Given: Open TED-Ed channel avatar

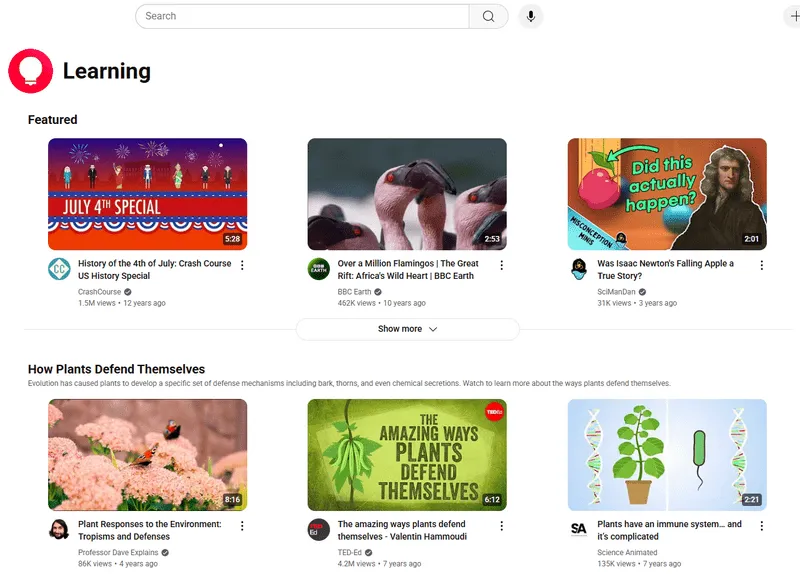Looking at the screenshot, I should coord(318,530).
